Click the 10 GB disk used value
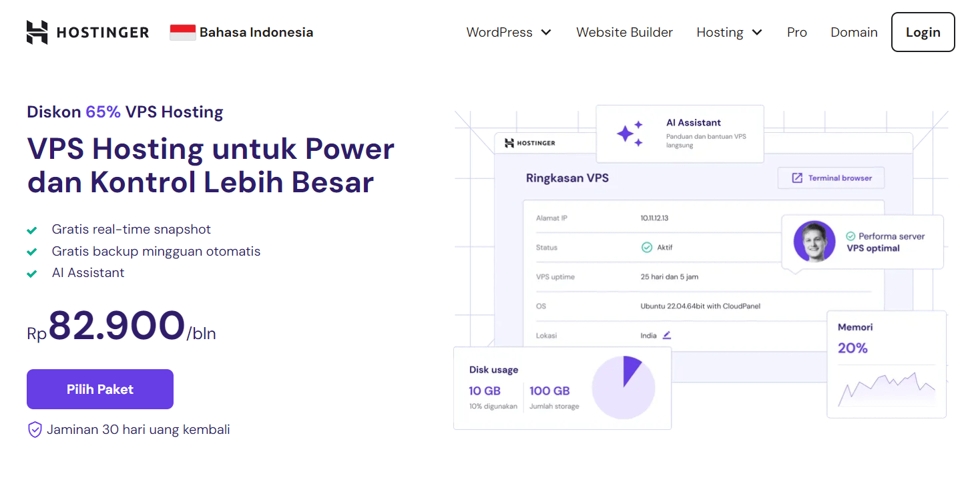 [x=485, y=391]
